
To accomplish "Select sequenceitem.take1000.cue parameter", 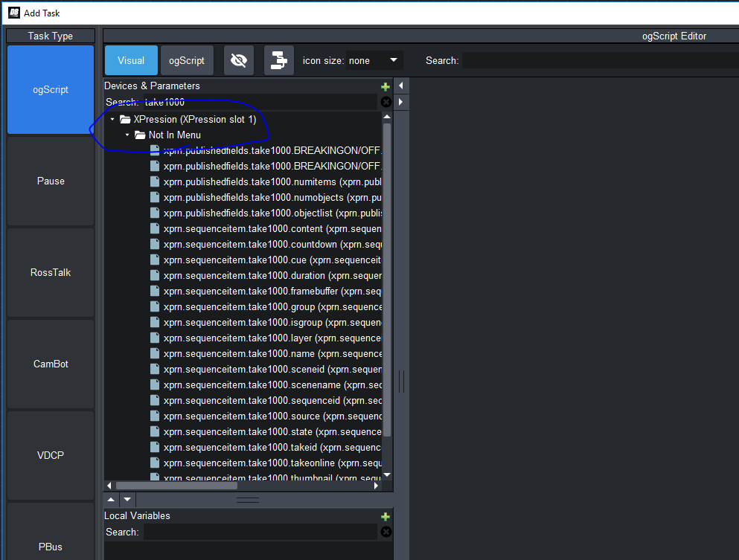I will [x=272, y=260].
